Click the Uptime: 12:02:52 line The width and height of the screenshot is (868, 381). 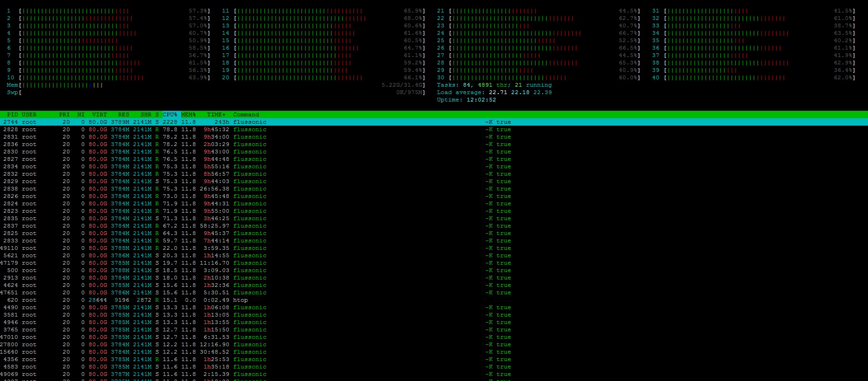pos(466,100)
